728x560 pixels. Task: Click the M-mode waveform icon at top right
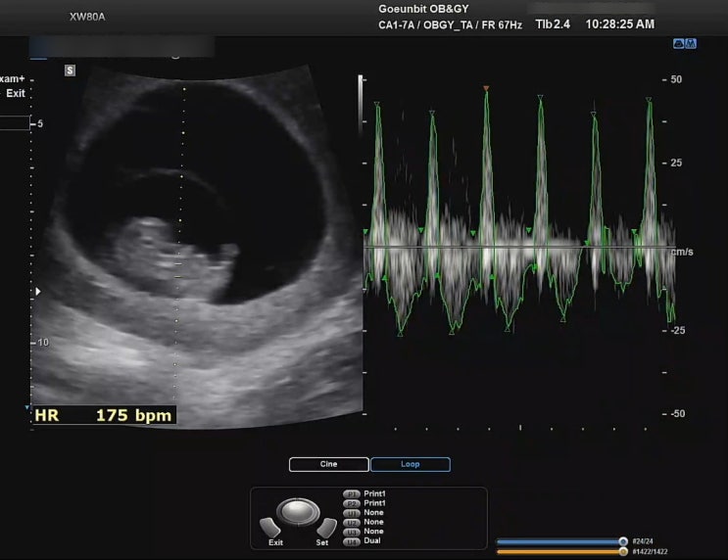click(x=691, y=44)
